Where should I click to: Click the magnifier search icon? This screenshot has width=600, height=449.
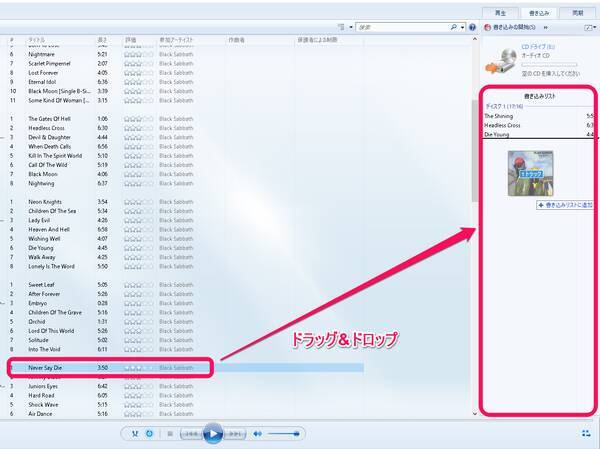tap(454, 27)
